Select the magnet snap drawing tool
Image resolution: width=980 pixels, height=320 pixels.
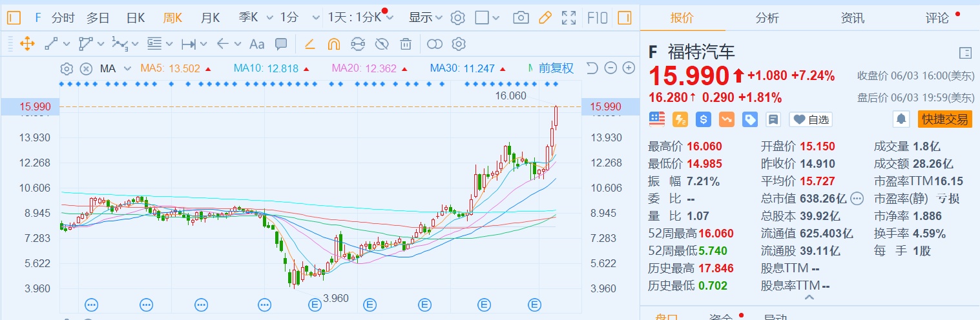[333, 44]
